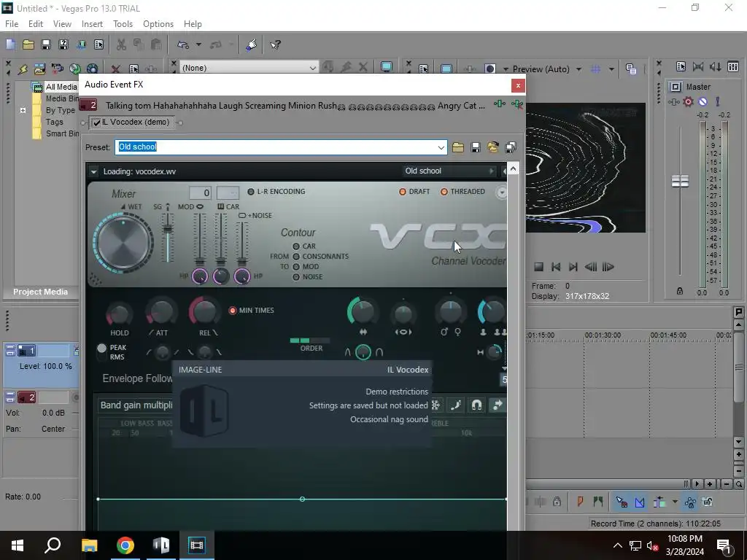Image resolution: width=747 pixels, height=560 pixels.
Task: Select the CONSONANTS contour option
Action: [296, 256]
